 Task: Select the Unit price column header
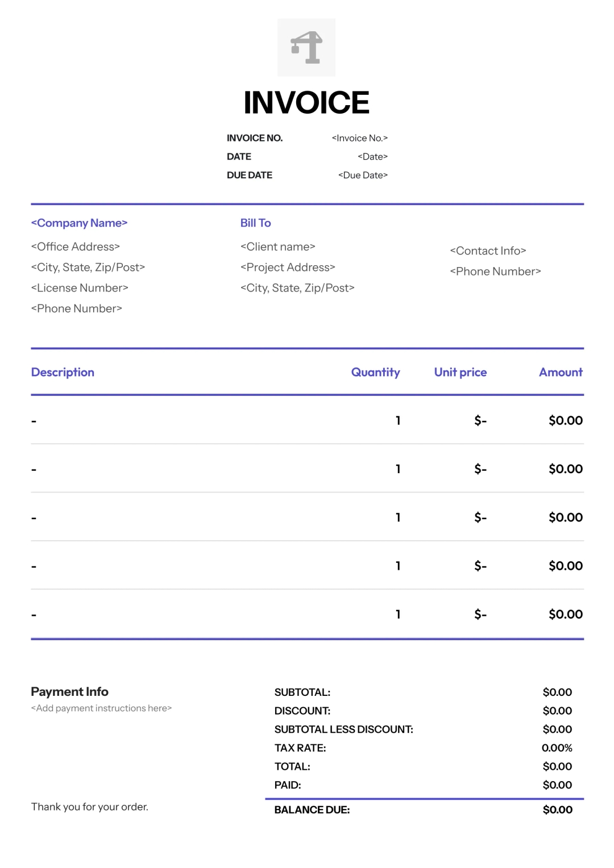point(460,373)
